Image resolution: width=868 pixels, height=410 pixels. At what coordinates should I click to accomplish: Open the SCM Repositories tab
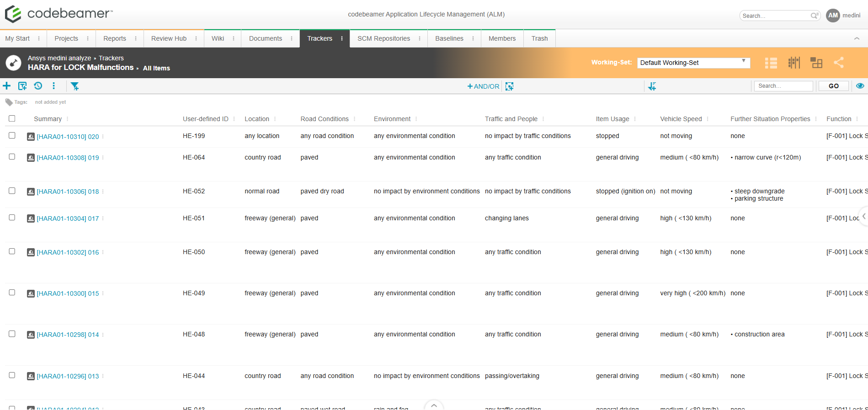pos(383,38)
